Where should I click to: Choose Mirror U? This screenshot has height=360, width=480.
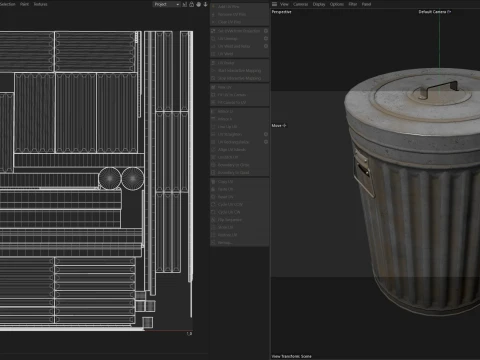[240, 111]
